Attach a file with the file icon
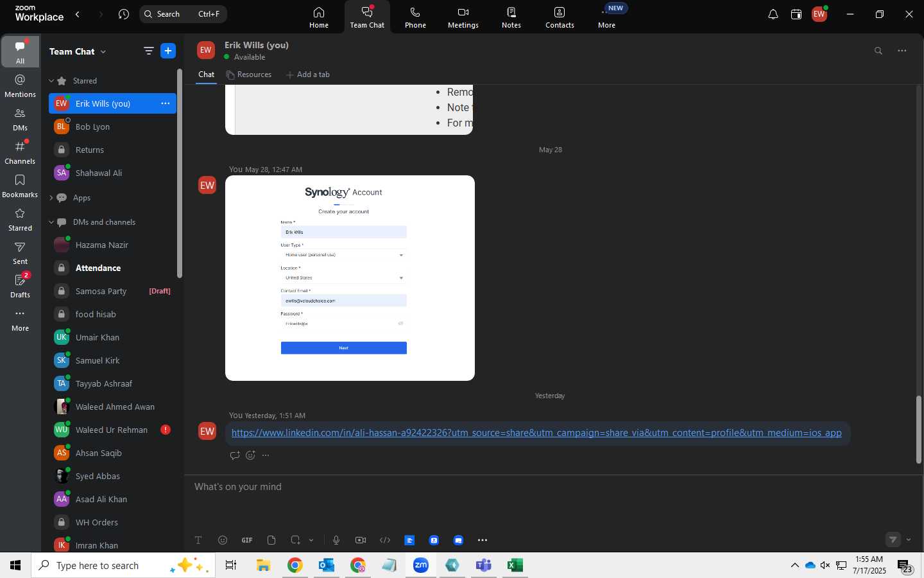The image size is (924, 578). coord(271,540)
